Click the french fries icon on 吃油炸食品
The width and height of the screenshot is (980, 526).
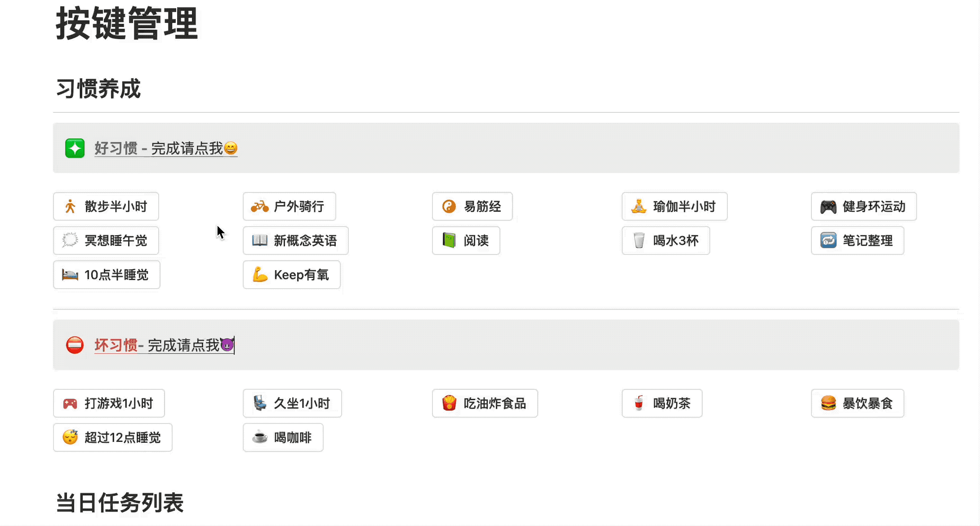[x=449, y=403]
